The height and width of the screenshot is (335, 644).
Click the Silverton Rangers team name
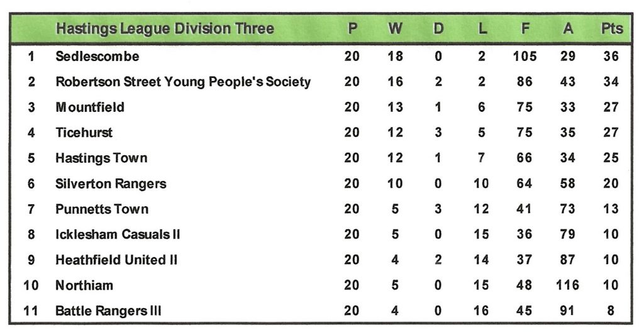pos(111,184)
